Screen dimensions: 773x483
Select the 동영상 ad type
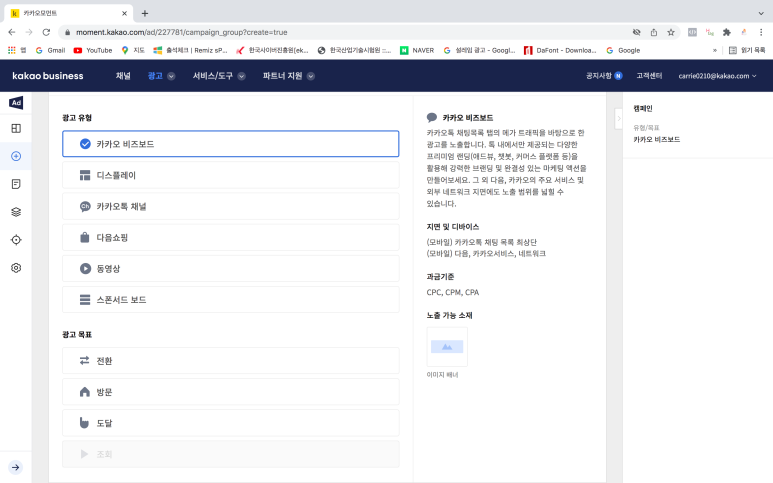coord(231,268)
